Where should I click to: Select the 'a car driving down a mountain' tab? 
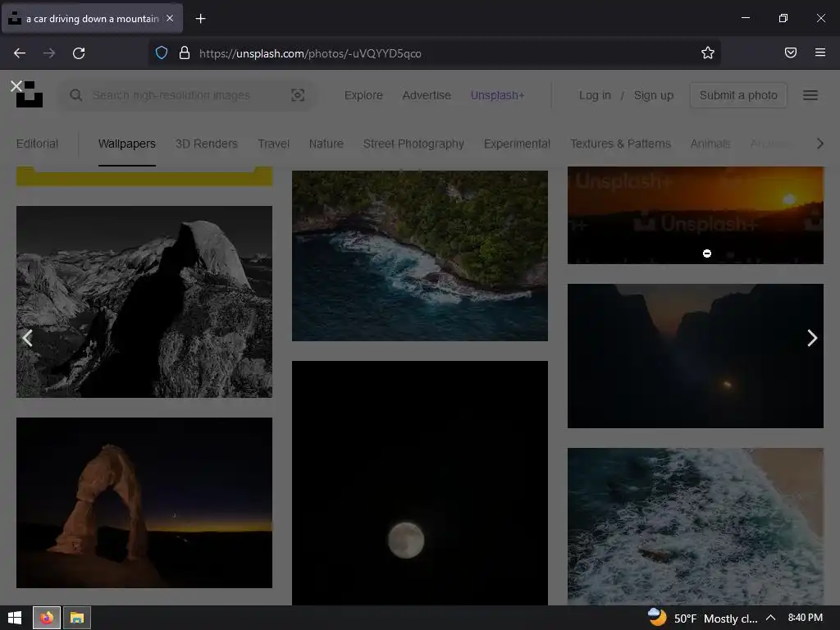[92, 19]
